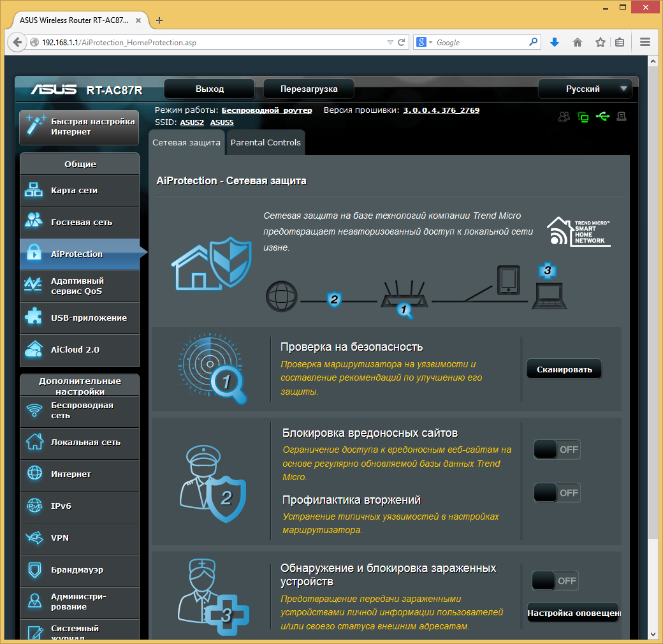Toggle intrusion prevention (Профилактика вторжений) switch

(557, 493)
